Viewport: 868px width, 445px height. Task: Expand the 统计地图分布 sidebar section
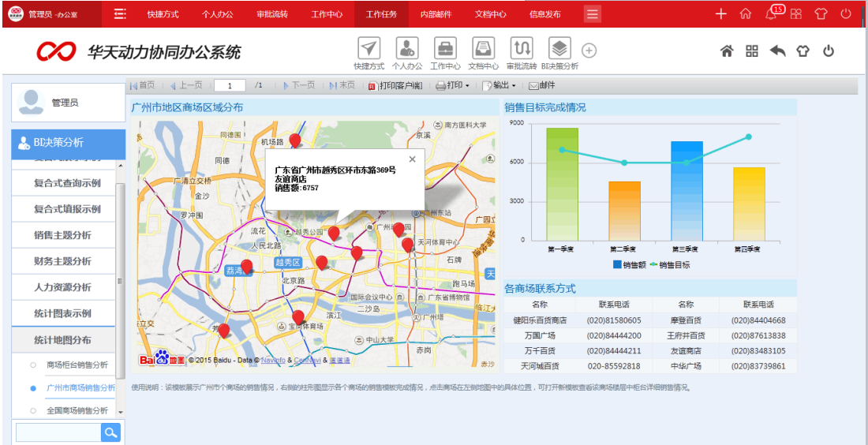pyautogui.click(x=62, y=340)
